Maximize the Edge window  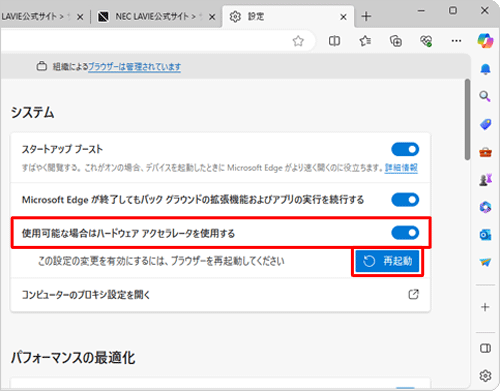(x=453, y=11)
